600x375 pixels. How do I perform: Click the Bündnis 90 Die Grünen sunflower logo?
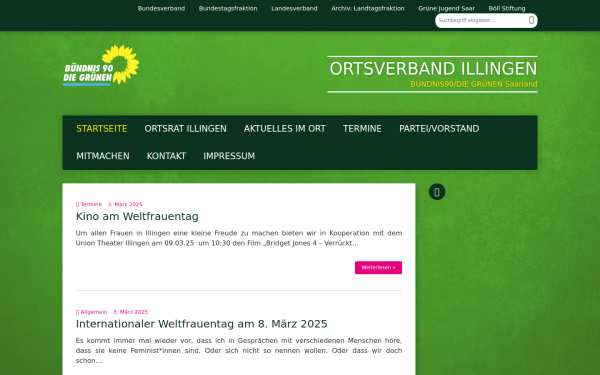point(101,65)
